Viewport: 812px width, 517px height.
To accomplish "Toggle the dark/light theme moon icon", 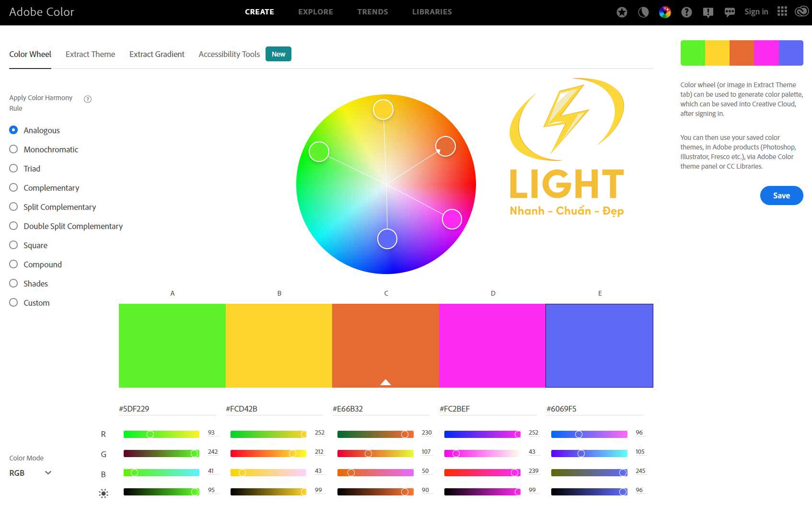I will [x=643, y=12].
